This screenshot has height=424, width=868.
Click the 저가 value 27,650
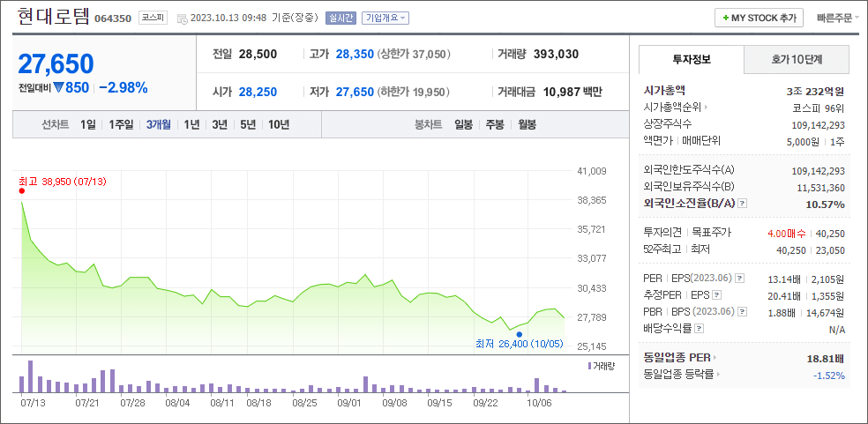pos(355,93)
